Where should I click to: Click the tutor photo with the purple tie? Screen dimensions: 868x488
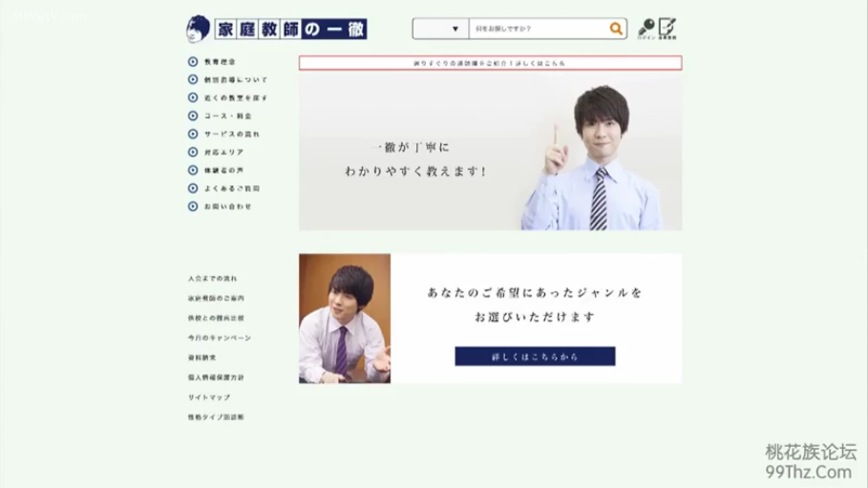(345, 319)
